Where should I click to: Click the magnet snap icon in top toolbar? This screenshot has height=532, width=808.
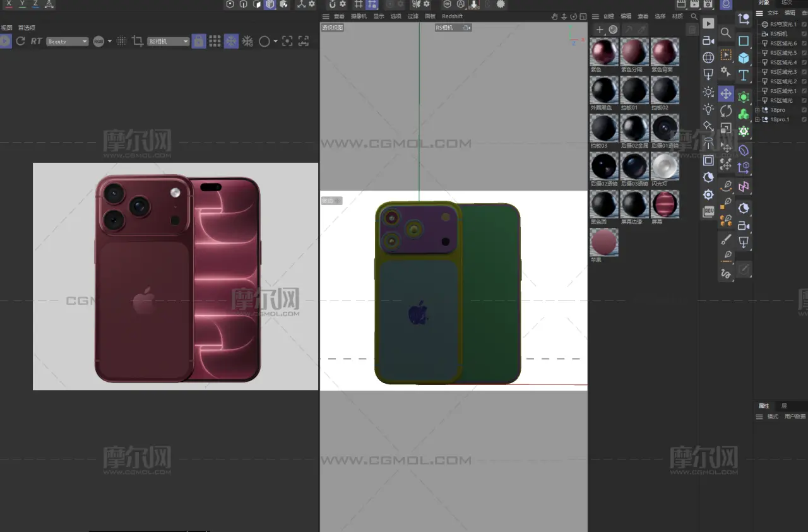pyautogui.click(x=333, y=4)
